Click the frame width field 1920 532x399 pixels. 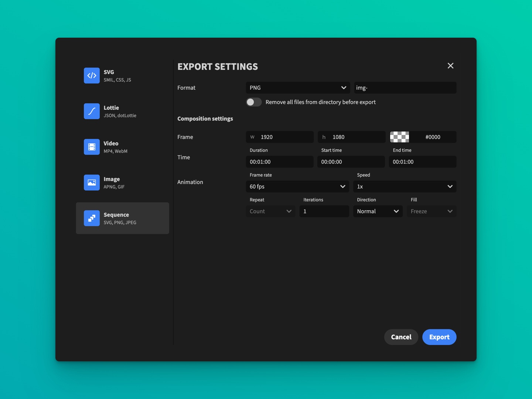(x=280, y=137)
